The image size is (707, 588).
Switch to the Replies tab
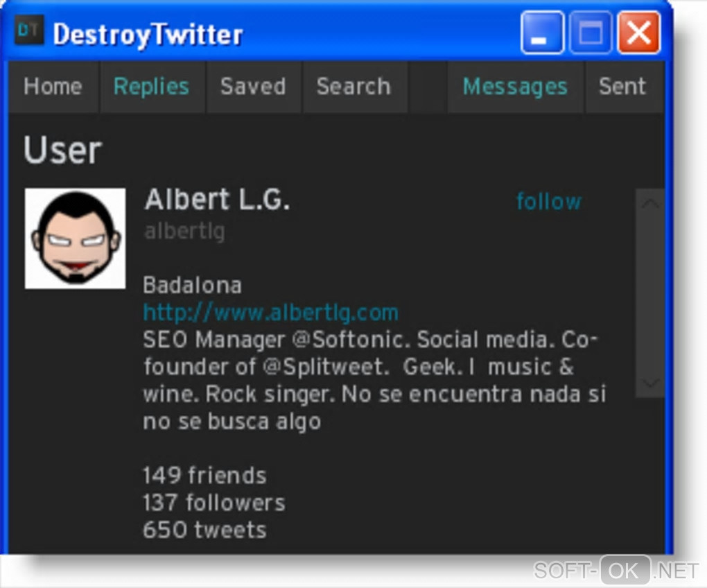pos(152,87)
